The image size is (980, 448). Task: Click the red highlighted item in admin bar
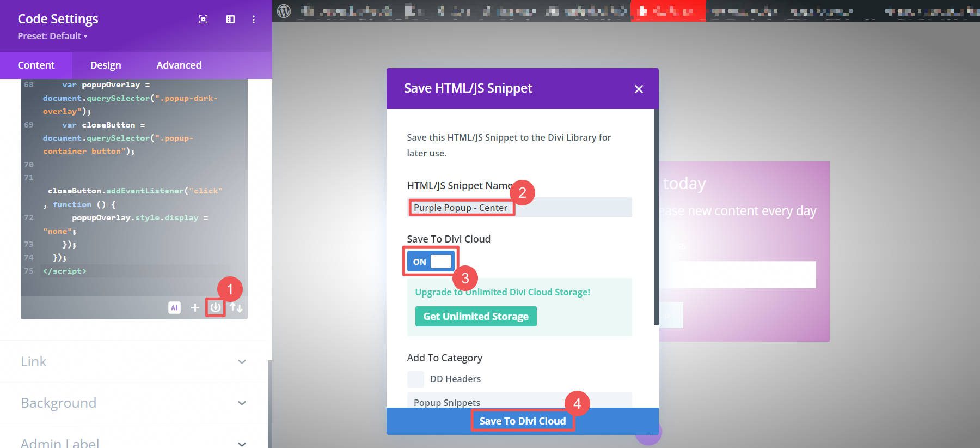(668, 11)
